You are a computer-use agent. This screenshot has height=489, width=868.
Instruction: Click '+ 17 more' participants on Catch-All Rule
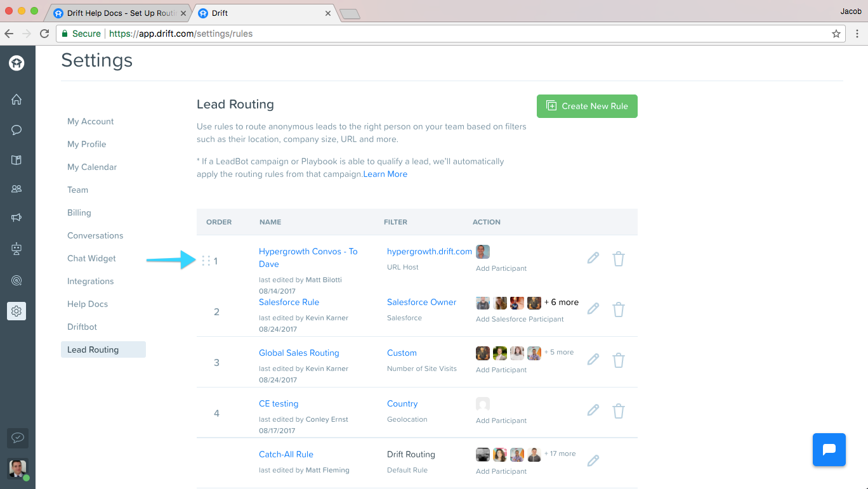[x=560, y=453]
